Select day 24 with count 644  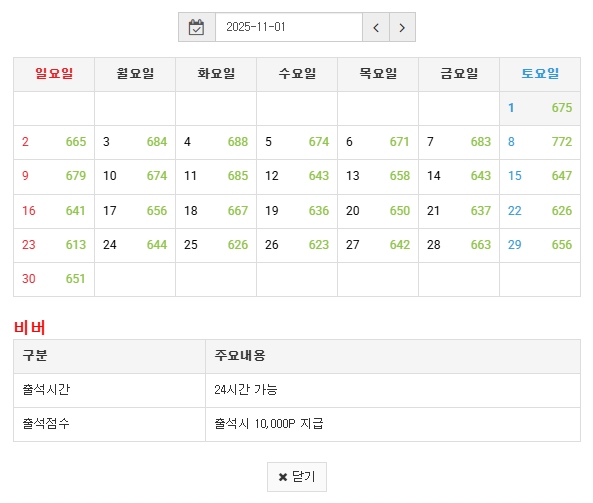[x=135, y=245]
